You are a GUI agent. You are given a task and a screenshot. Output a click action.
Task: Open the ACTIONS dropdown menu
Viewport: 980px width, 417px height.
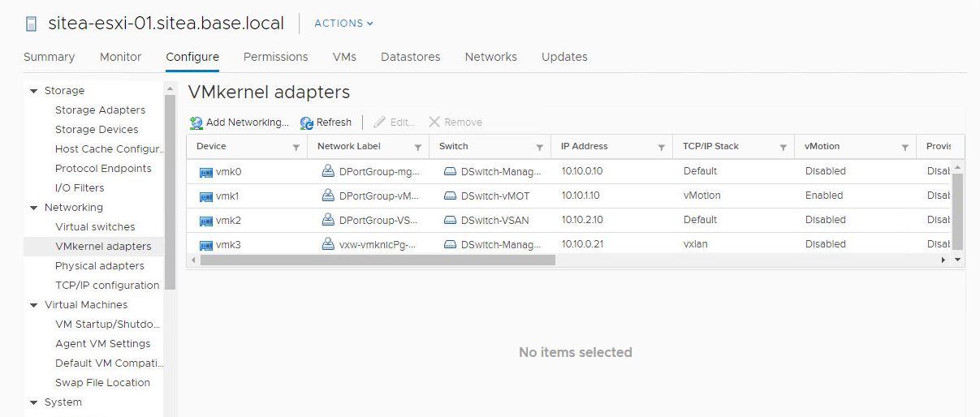click(x=343, y=24)
